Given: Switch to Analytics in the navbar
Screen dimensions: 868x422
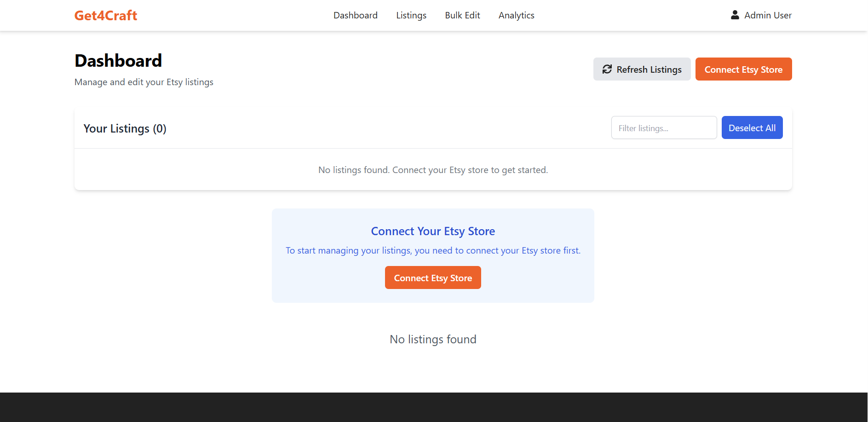Looking at the screenshot, I should pyautogui.click(x=516, y=15).
